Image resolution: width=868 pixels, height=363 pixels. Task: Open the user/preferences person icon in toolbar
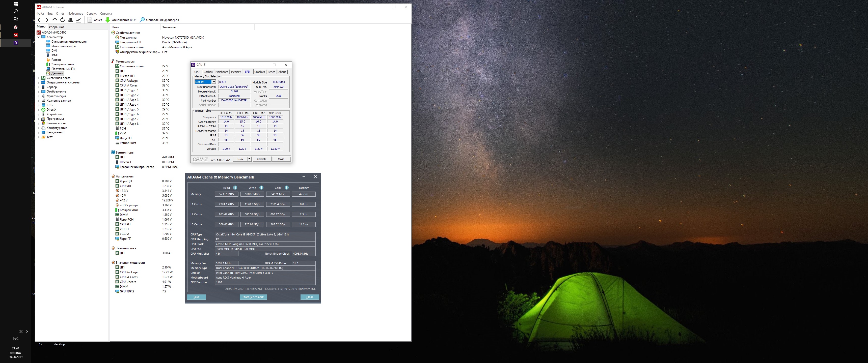70,20
